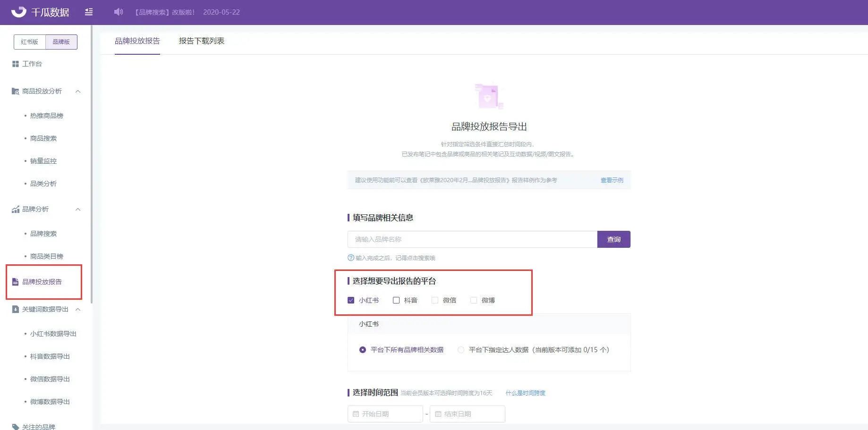Switch to 品牌版 version toggle
Screen dimensions: 868x430
(x=61, y=42)
